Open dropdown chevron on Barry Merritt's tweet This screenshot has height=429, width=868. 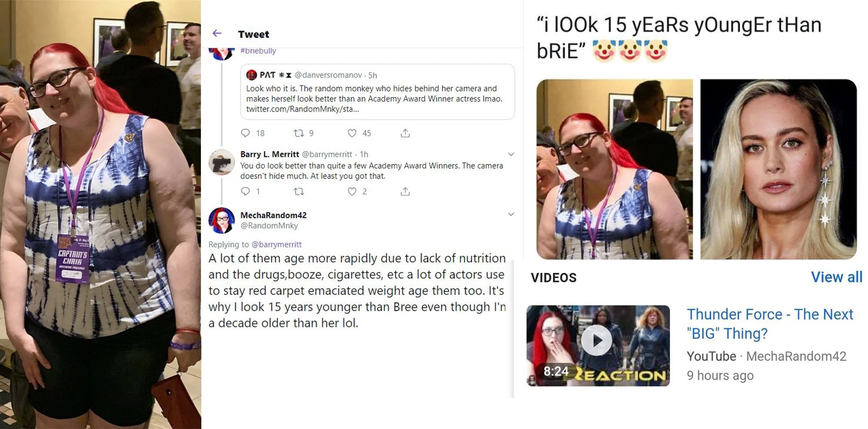[x=511, y=154]
